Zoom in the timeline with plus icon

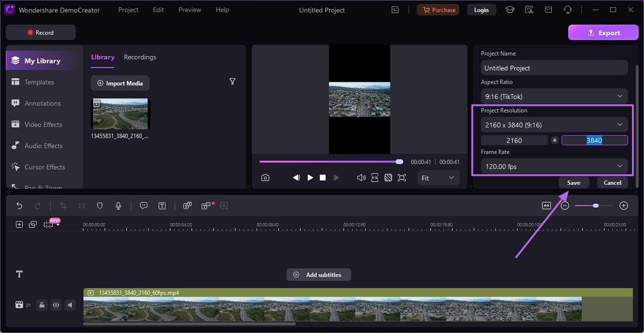[624, 206]
